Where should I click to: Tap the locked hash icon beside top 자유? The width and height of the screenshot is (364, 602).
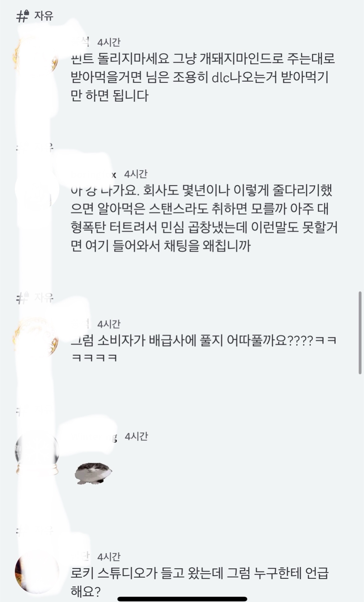22,16
